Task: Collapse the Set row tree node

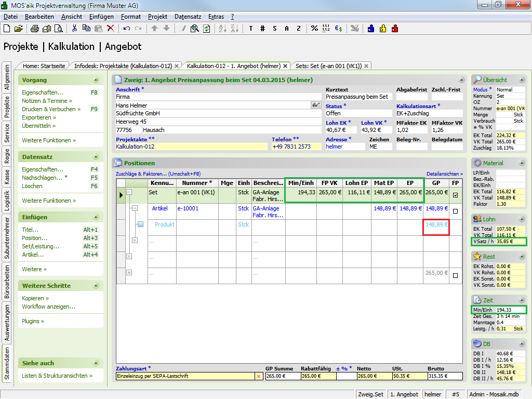Action: pos(129,192)
